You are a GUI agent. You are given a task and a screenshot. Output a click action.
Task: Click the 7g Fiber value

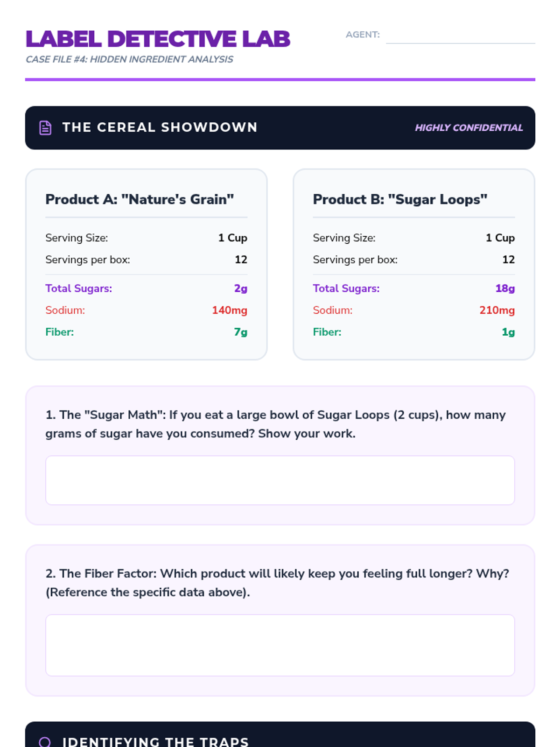tap(240, 332)
